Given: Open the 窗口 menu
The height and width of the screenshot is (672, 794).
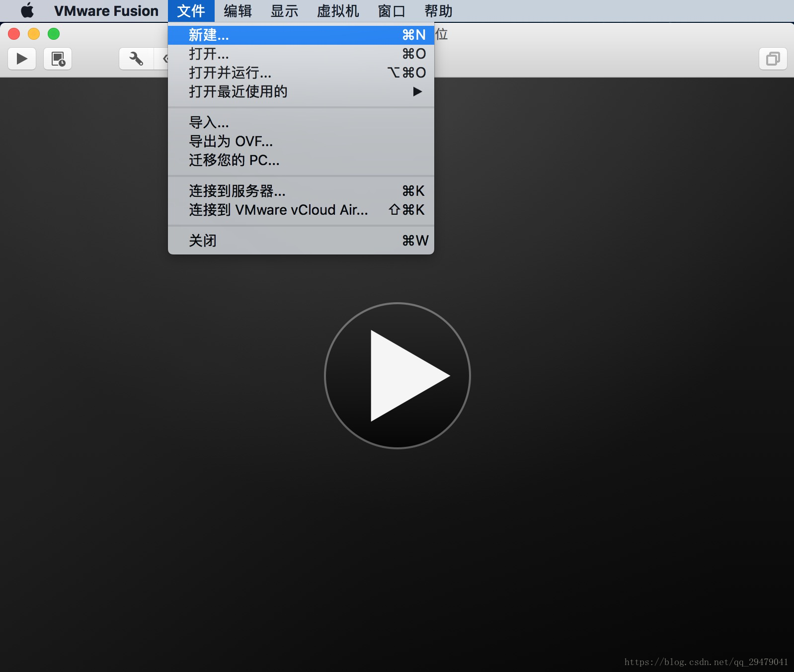Looking at the screenshot, I should pos(392,11).
